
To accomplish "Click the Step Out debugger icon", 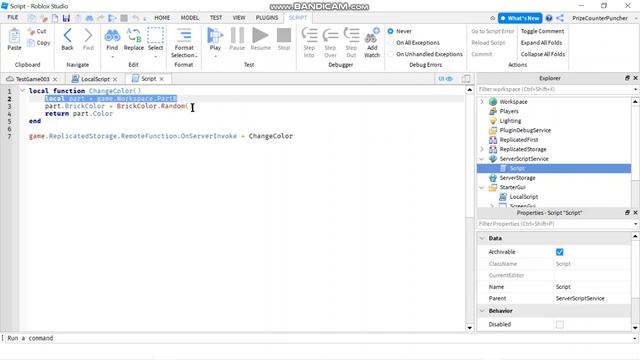I will pos(351,36).
